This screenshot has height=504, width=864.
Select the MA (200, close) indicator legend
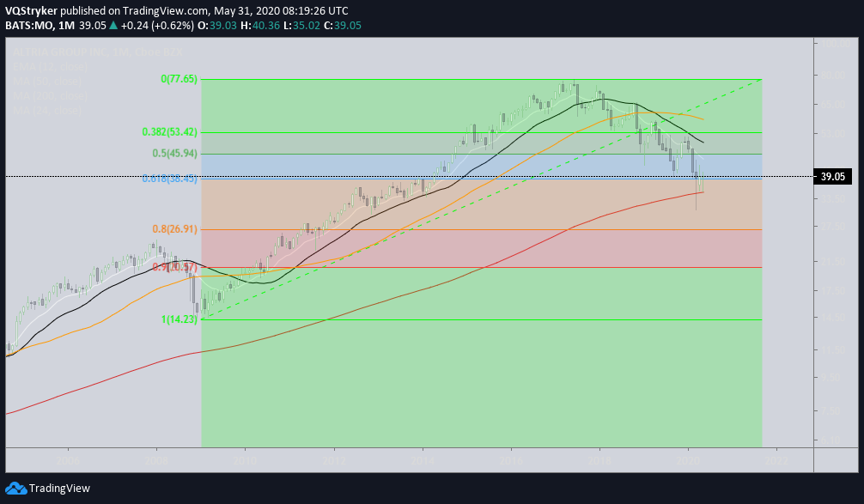point(50,95)
